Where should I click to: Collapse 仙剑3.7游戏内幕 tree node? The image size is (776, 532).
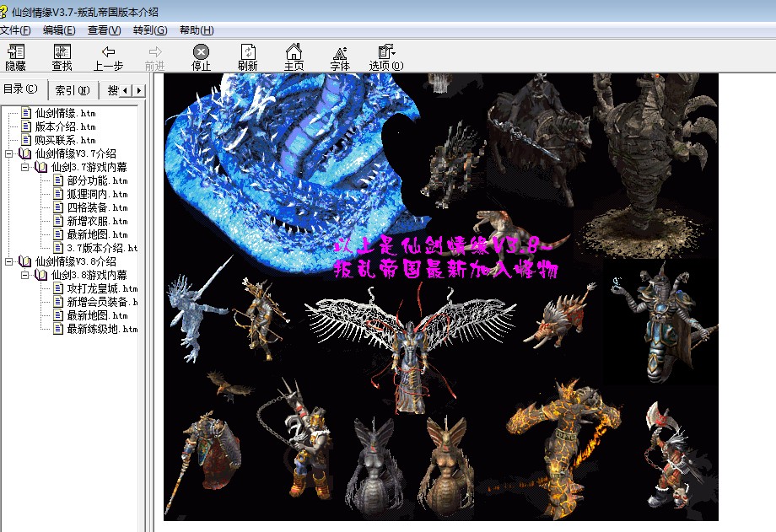[x=24, y=167]
